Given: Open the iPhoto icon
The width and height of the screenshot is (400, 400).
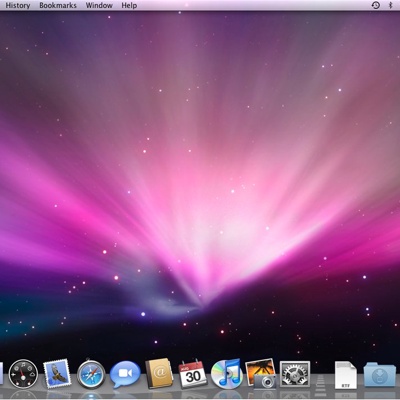Looking at the screenshot, I should click(261, 374).
